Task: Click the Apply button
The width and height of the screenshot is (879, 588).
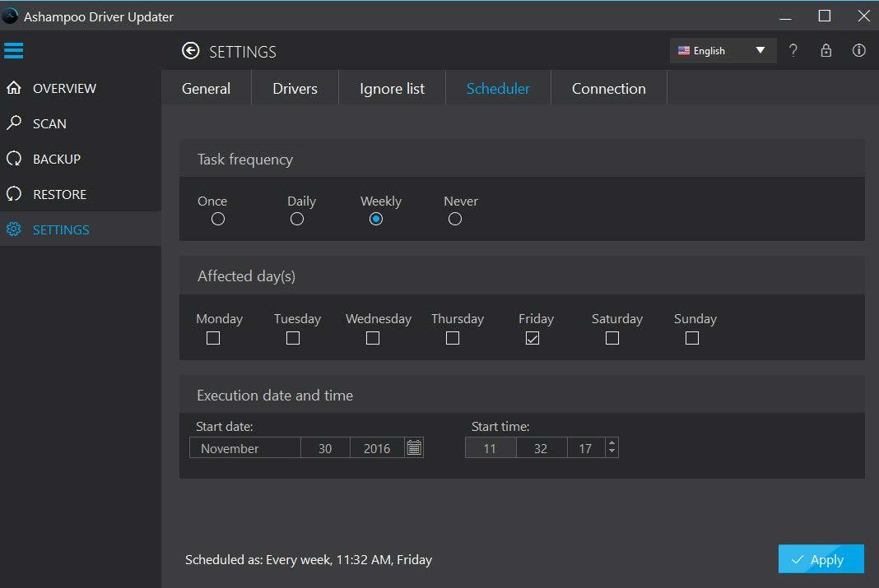Action: (821, 559)
